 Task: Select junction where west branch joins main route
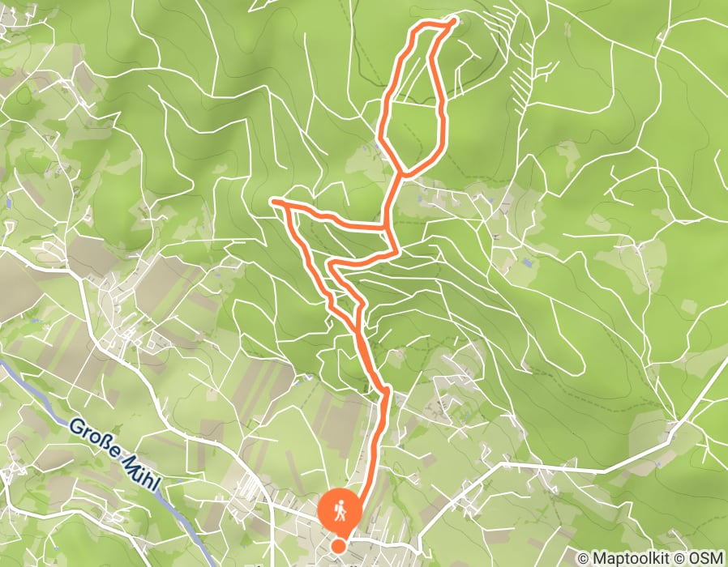pyautogui.click(x=385, y=228)
